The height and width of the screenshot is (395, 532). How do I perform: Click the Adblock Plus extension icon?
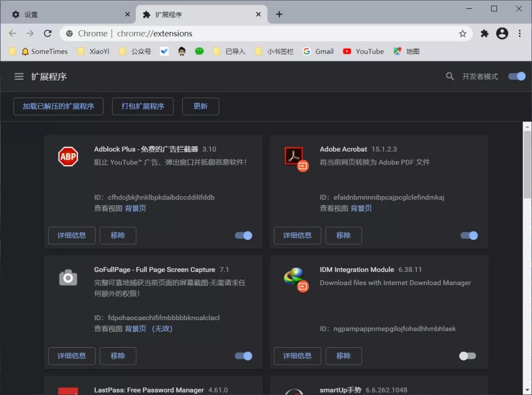(x=68, y=156)
